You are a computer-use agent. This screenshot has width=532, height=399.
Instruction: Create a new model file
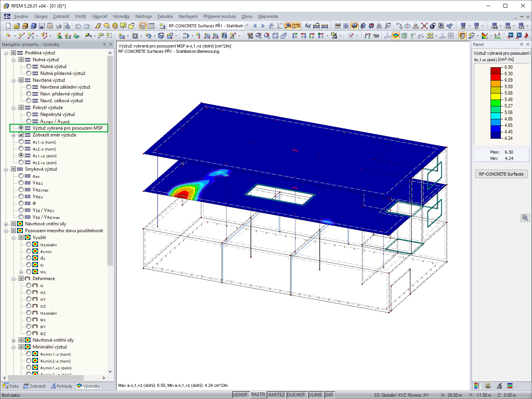pos(8,26)
